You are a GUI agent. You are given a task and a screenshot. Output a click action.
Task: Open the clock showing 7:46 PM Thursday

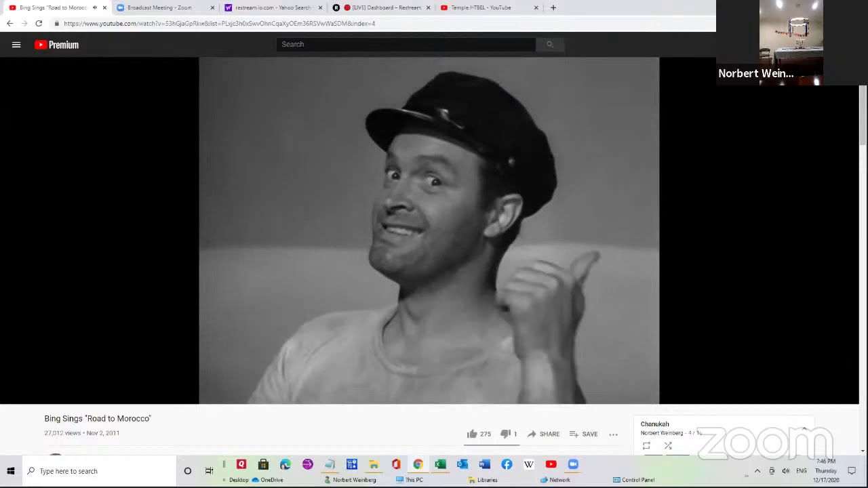pyautogui.click(x=826, y=471)
